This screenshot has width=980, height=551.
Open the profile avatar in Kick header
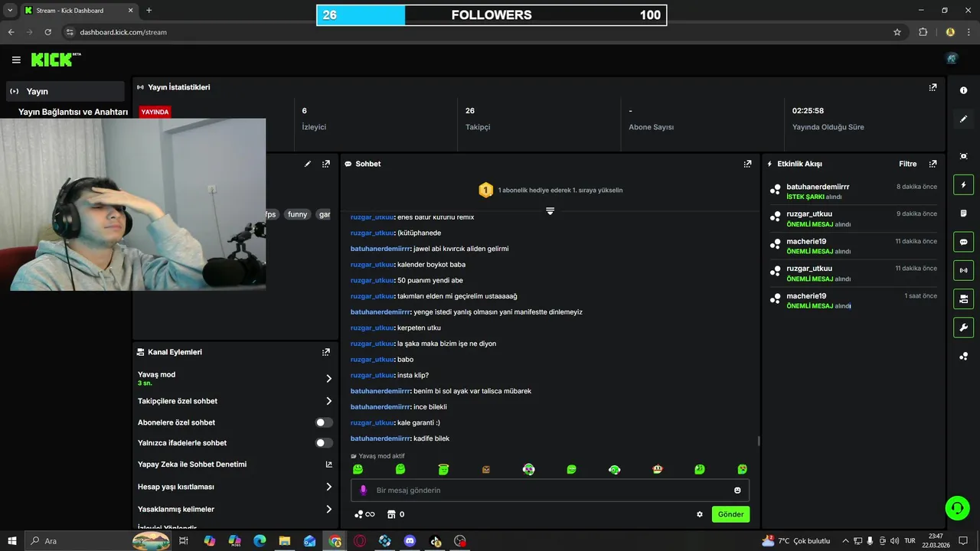click(952, 58)
